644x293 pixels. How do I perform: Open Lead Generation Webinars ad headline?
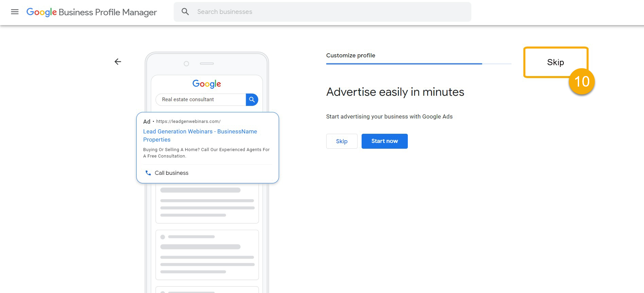click(200, 135)
